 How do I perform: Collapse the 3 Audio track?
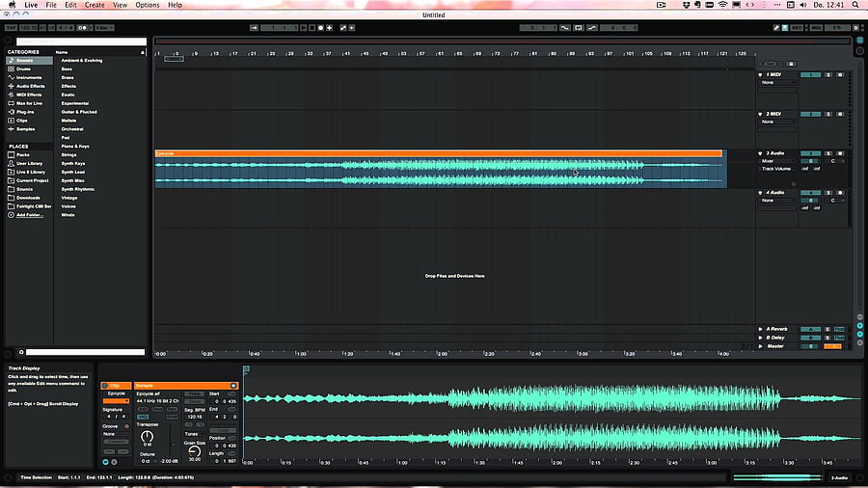click(760, 153)
